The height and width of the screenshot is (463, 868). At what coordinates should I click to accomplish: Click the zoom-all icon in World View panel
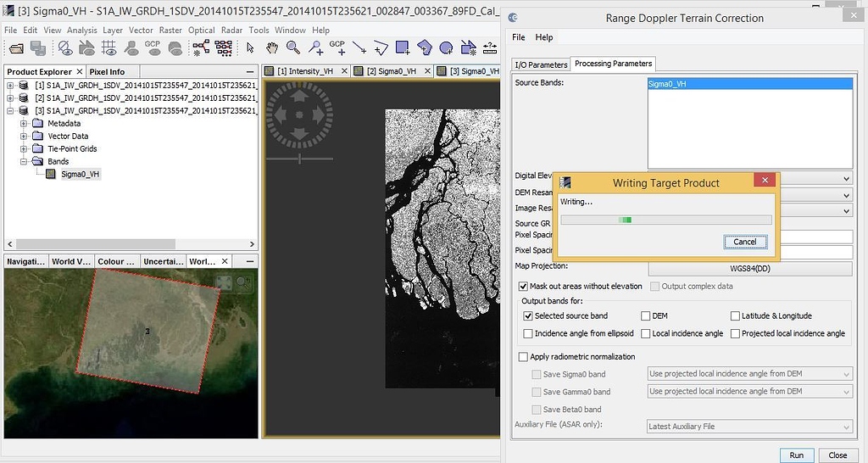tap(224, 282)
